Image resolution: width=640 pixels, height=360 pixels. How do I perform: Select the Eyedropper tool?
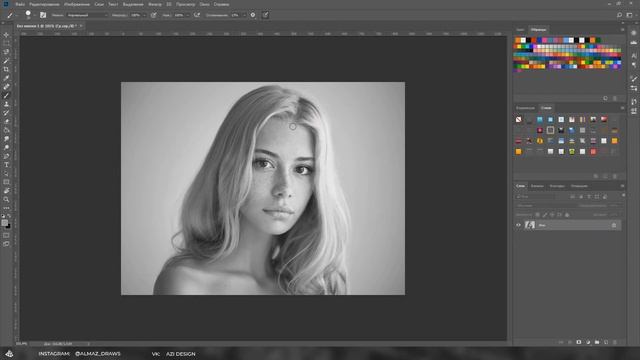coord(6,78)
